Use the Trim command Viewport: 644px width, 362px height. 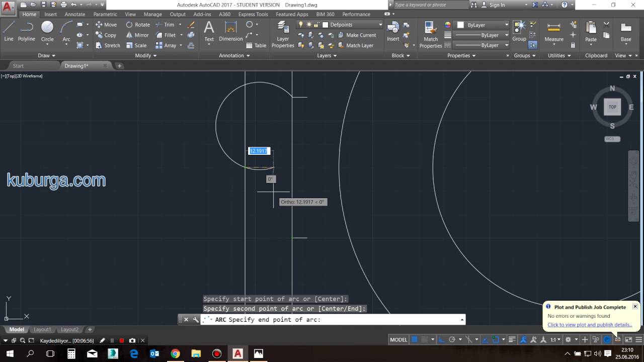click(165, 25)
